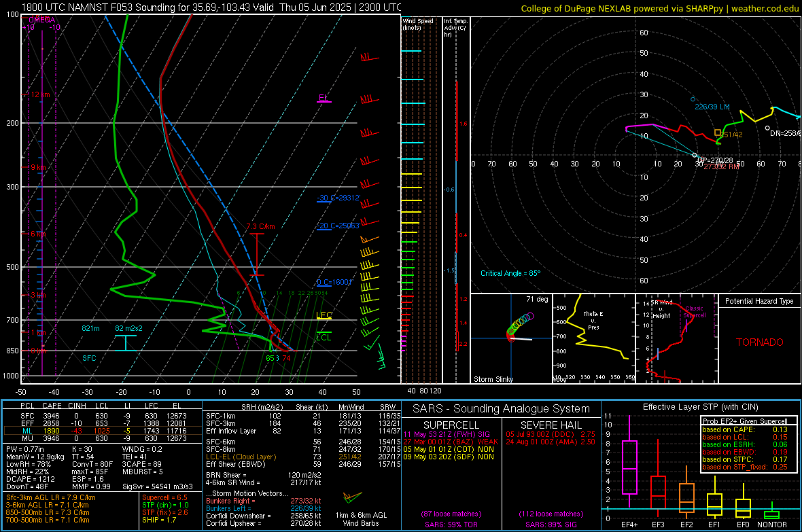Click the 700-500mb LR = 7.1 C/km line
Viewport: 802px width, 532px height.
click(48, 520)
